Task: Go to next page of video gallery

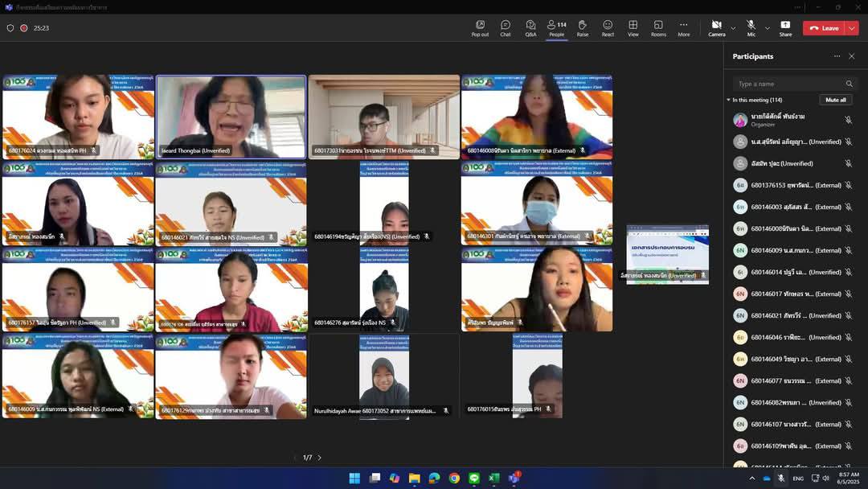Action: [x=319, y=458]
